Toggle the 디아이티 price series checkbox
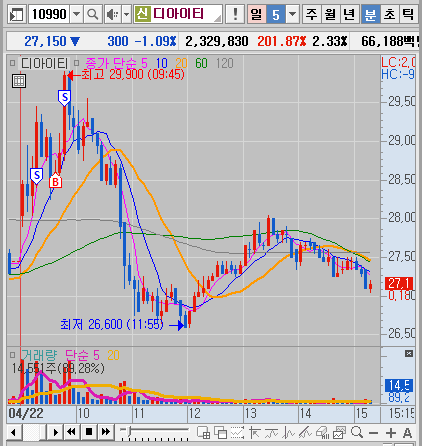The width and height of the screenshot is (422, 446). coord(13,63)
